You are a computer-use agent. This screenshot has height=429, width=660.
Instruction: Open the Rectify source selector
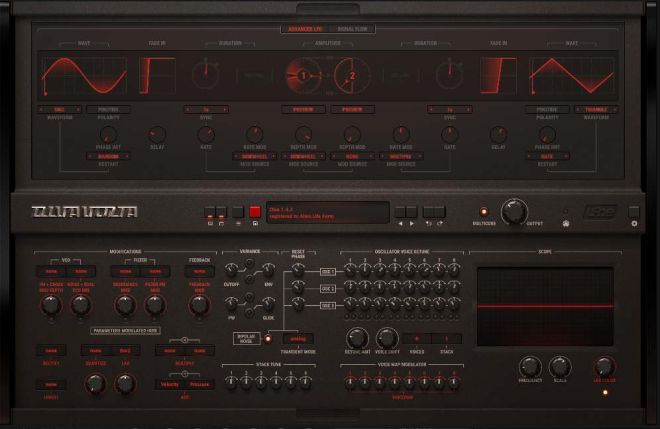click(51, 351)
